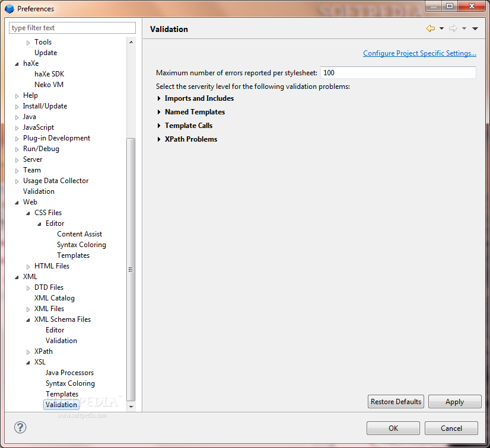Select Syntax Coloring under XSL
490x448 pixels.
[x=70, y=383]
